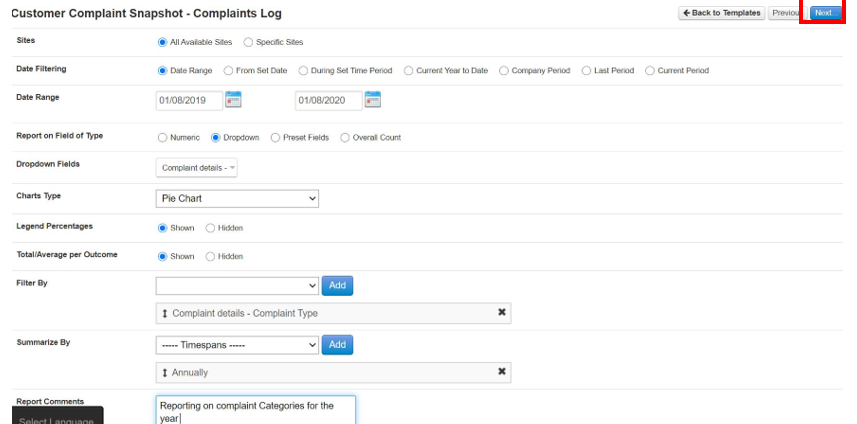Image resolution: width=857 pixels, height=424 pixels.
Task: Click the Complaint Type filter row handle
Action: tap(165, 314)
